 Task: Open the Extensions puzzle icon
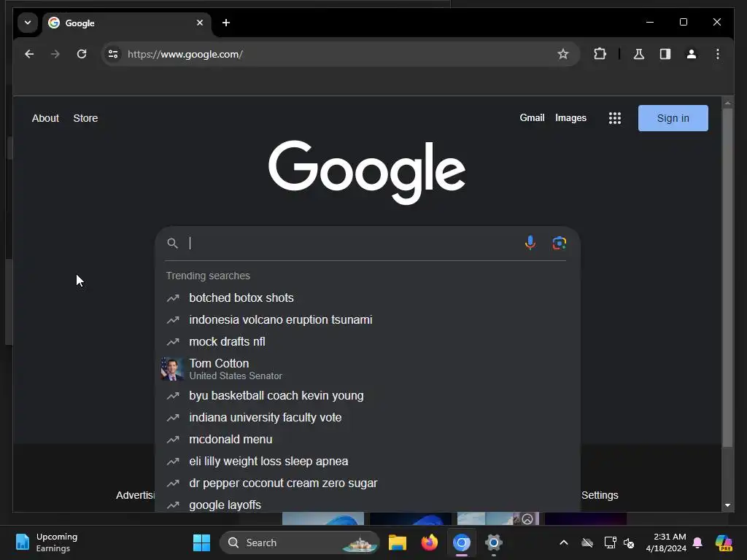[600, 54]
